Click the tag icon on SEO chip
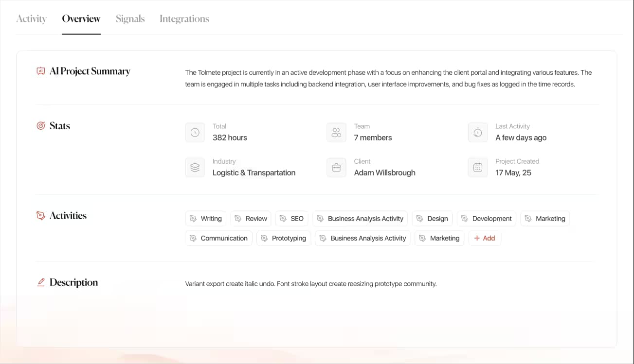Screen dimensions: 634x364 tap(283, 219)
